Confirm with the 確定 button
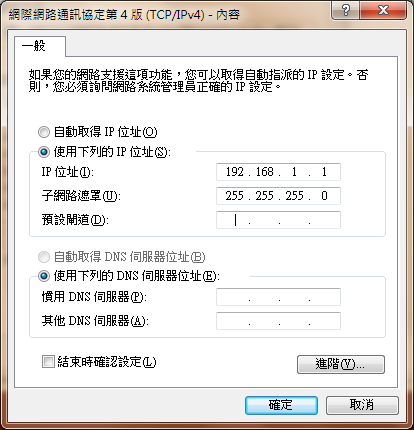The height and width of the screenshot is (430, 414). 281,405
